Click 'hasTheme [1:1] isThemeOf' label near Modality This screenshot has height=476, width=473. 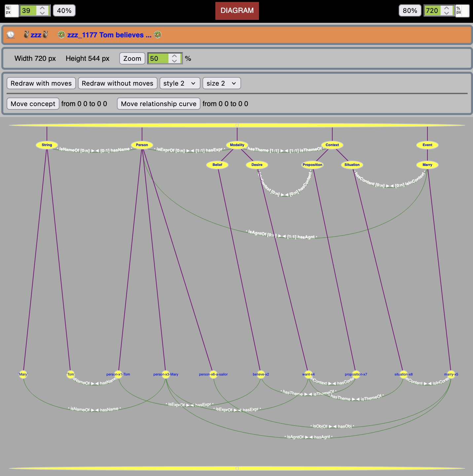[x=285, y=150]
